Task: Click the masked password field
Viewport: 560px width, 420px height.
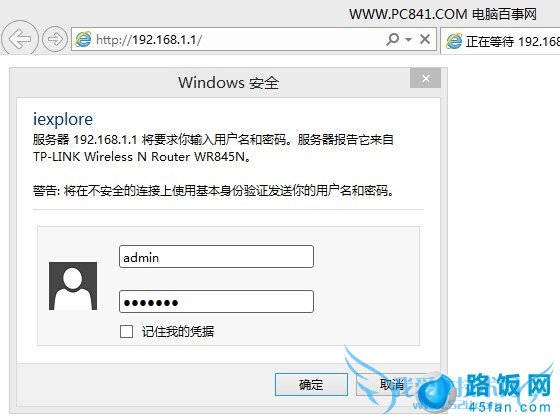Action: pos(216,302)
